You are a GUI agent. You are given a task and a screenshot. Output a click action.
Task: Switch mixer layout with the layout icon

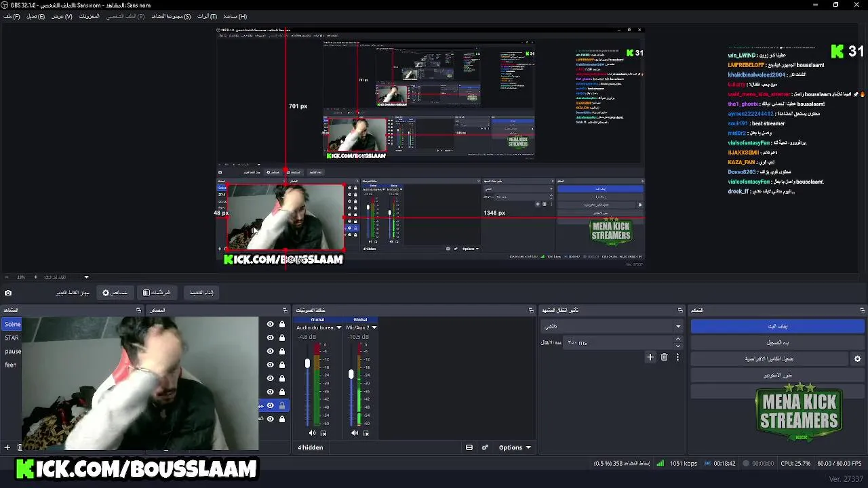(469, 447)
